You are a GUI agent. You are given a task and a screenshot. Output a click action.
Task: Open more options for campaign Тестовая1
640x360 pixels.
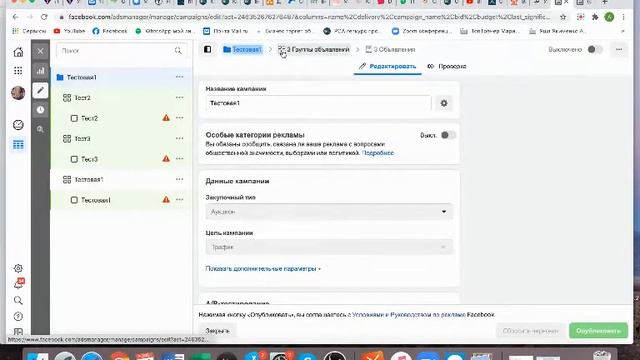click(180, 77)
